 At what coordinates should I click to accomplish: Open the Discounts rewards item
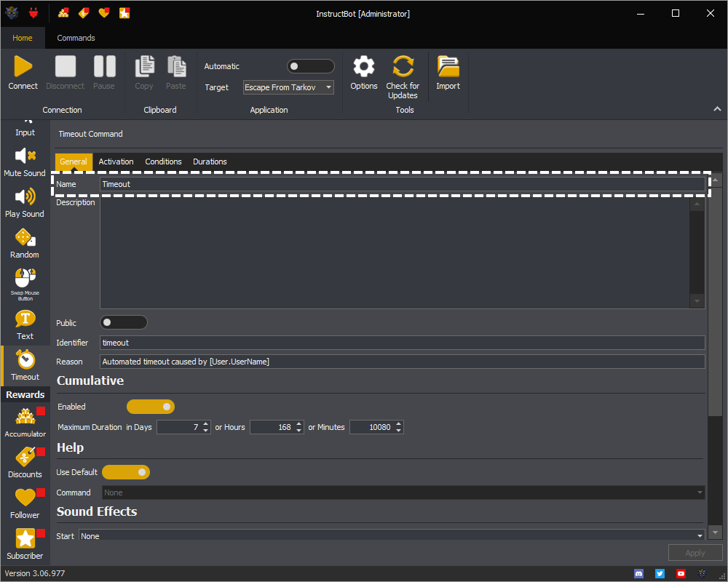25,463
